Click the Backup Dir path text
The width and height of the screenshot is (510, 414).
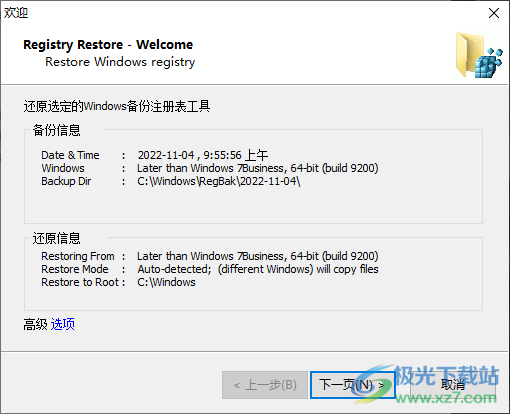219,181
